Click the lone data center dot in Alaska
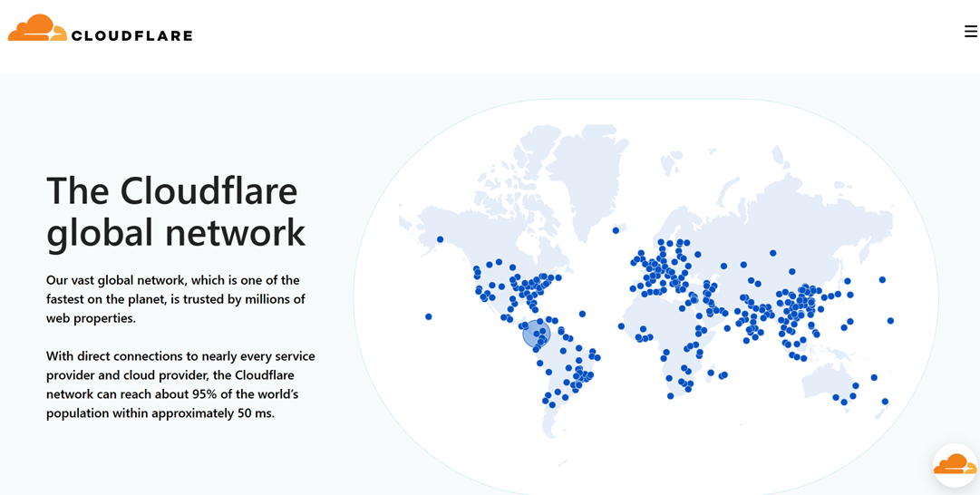 coord(441,240)
